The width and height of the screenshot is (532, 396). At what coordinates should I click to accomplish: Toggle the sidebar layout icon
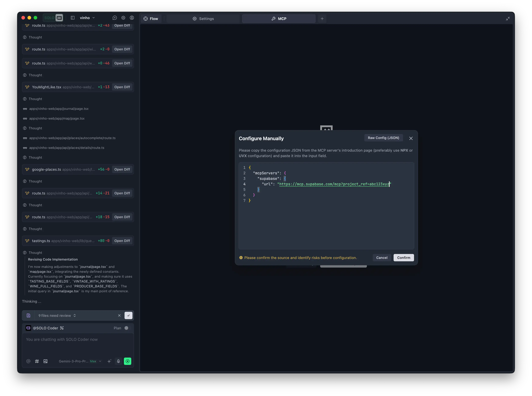click(x=73, y=18)
